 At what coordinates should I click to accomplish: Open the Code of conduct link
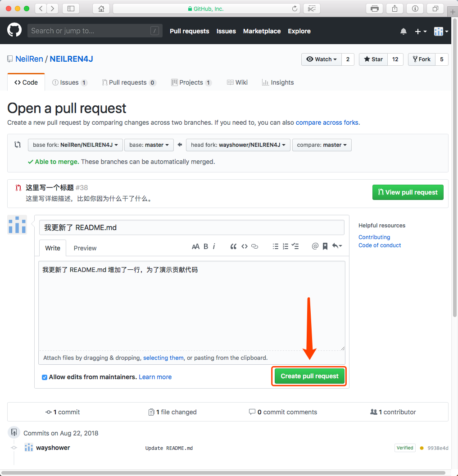380,245
